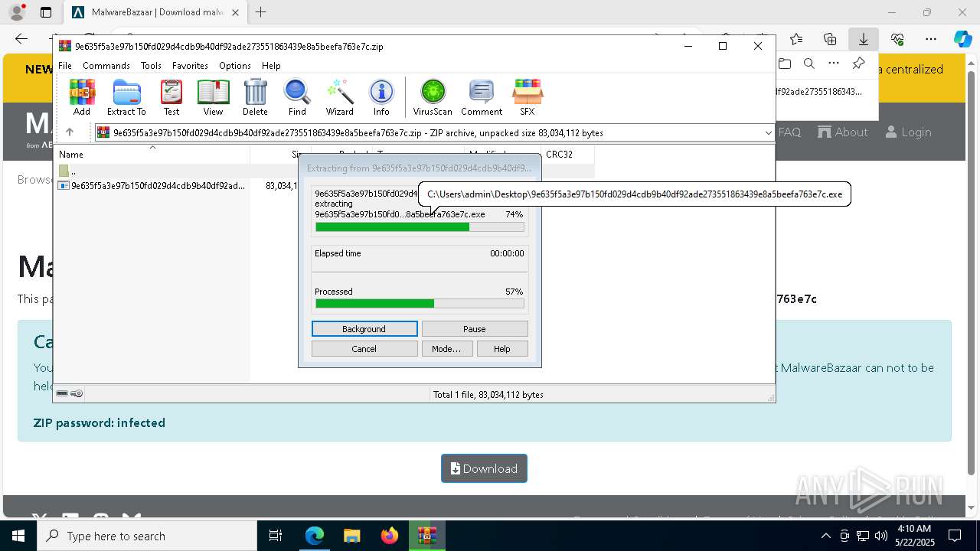Image resolution: width=980 pixels, height=551 pixels.
Task: Open the Options menu
Action: pyautogui.click(x=234, y=66)
